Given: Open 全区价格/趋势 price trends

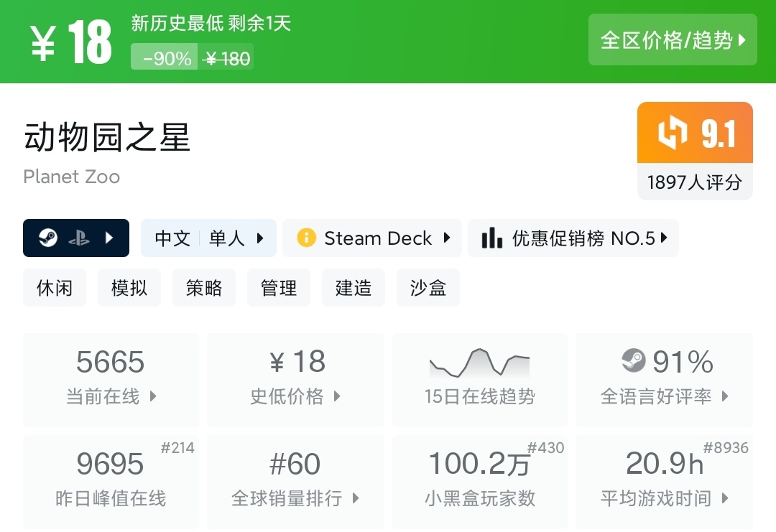Looking at the screenshot, I should click(673, 40).
